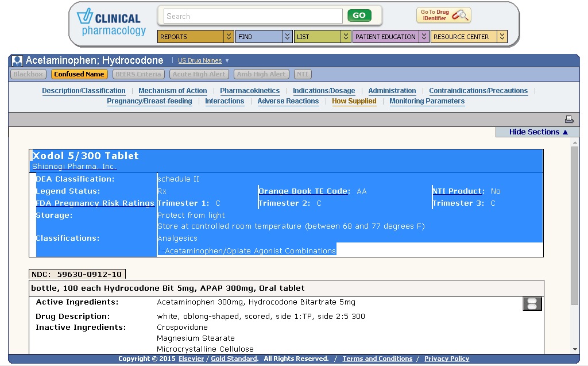Click the Xodol 5/300 Tablet heading
The image size is (588, 366).
(x=86, y=156)
